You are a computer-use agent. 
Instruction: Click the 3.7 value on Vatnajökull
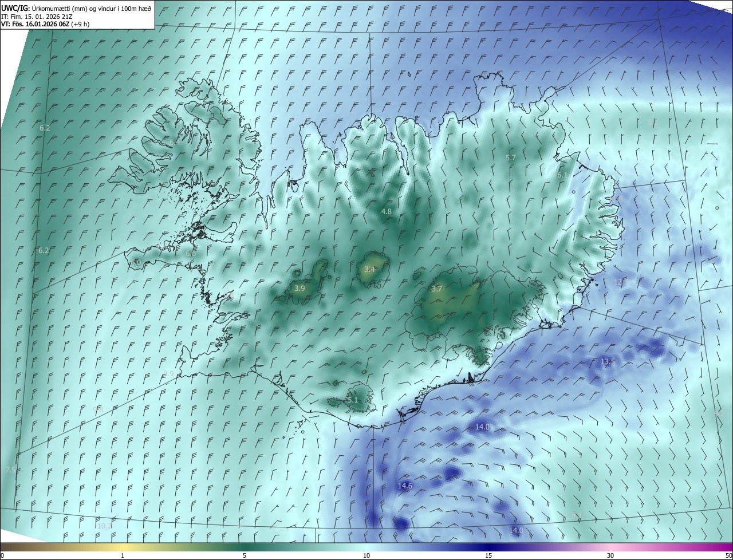click(437, 289)
